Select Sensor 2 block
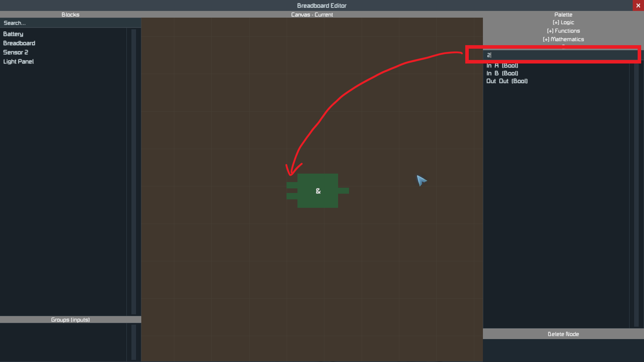 (16, 52)
